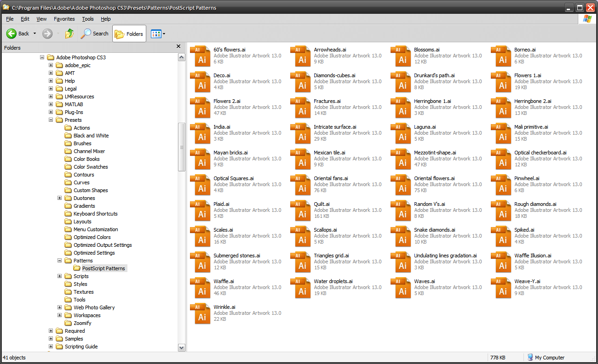The height and width of the screenshot is (364, 598).
Task: Open the View menu
Action: tap(41, 19)
